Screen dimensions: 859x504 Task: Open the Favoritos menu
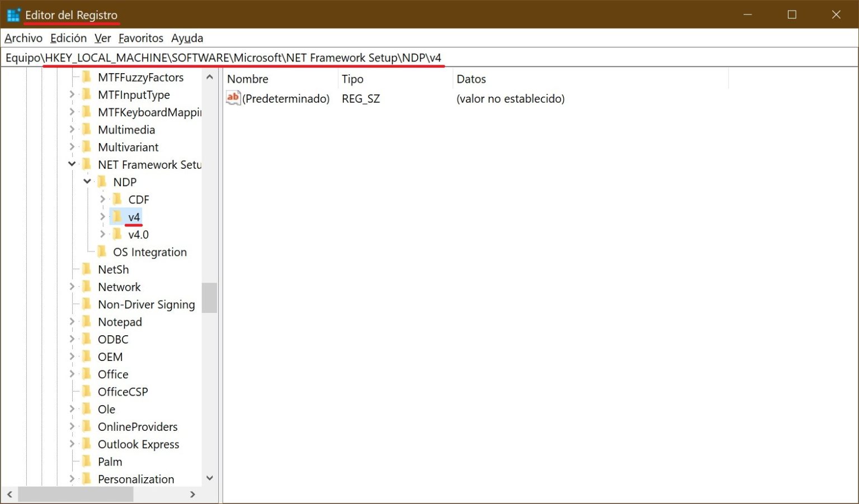tap(140, 38)
